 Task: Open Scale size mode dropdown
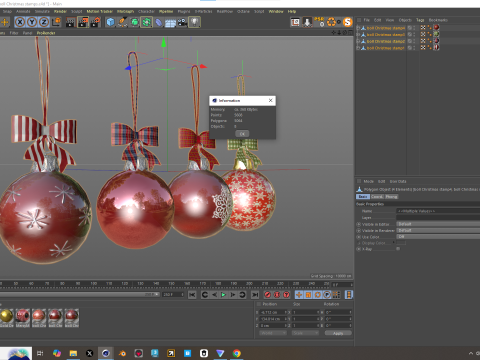(306, 333)
